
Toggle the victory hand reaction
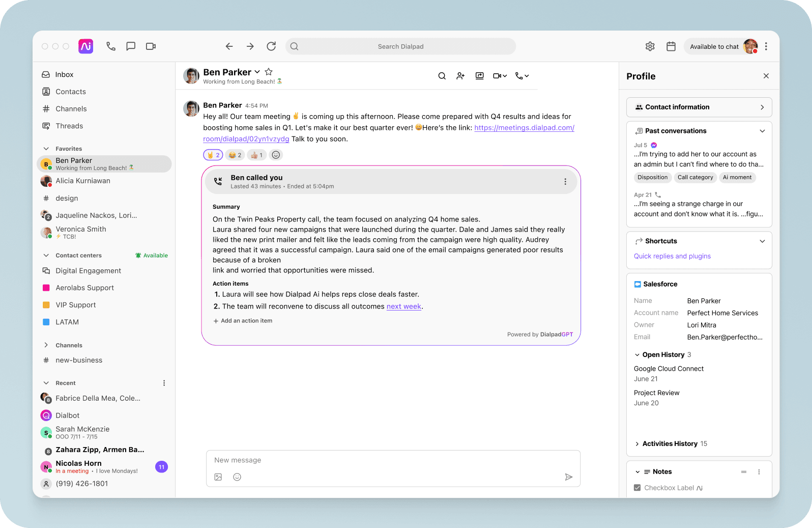(213, 155)
